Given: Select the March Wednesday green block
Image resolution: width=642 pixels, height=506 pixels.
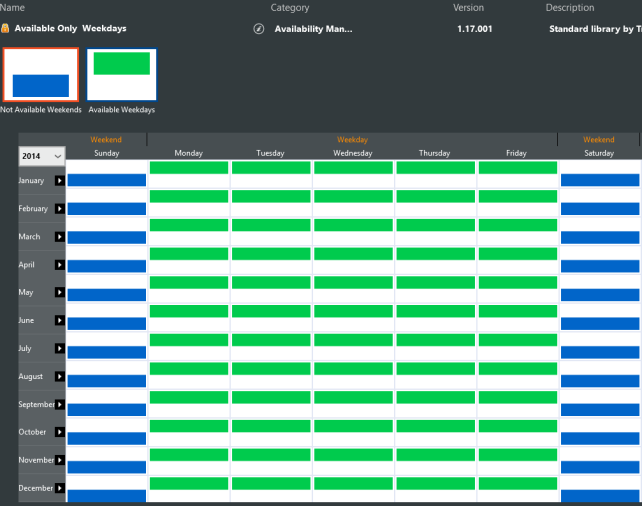Looking at the screenshot, I should pos(353,225).
